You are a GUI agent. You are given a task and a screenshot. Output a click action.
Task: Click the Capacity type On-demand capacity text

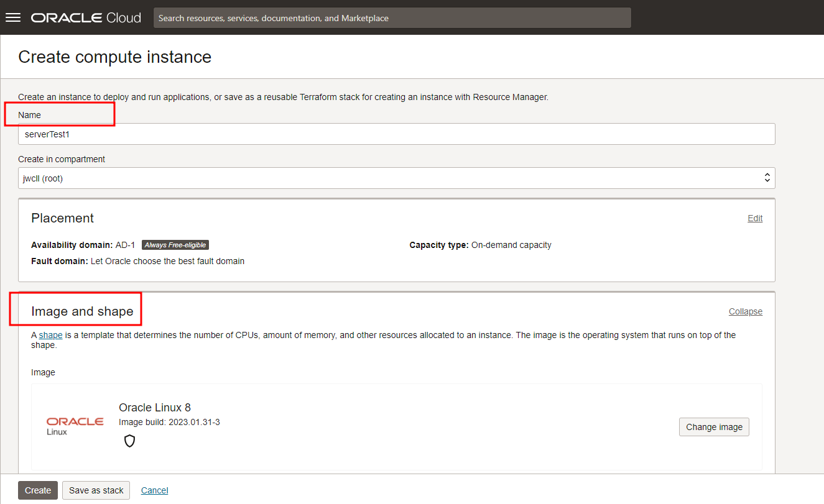pos(480,245)
